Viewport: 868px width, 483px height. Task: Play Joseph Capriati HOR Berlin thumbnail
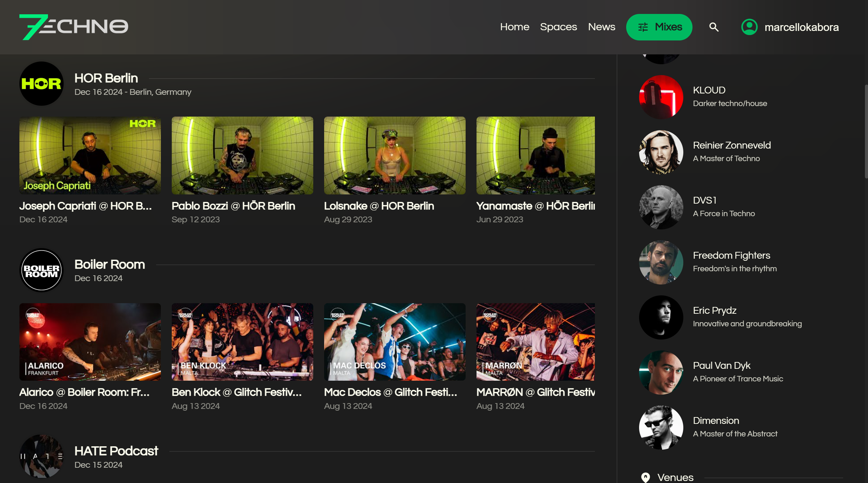pyautogui.click(x=90, y=155)
